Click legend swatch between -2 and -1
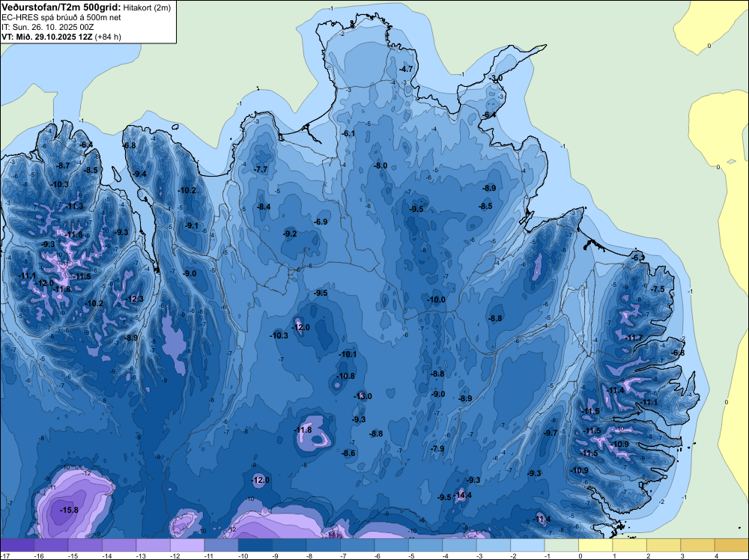Viewport: 749px width, 560px height. pos(528,545)
